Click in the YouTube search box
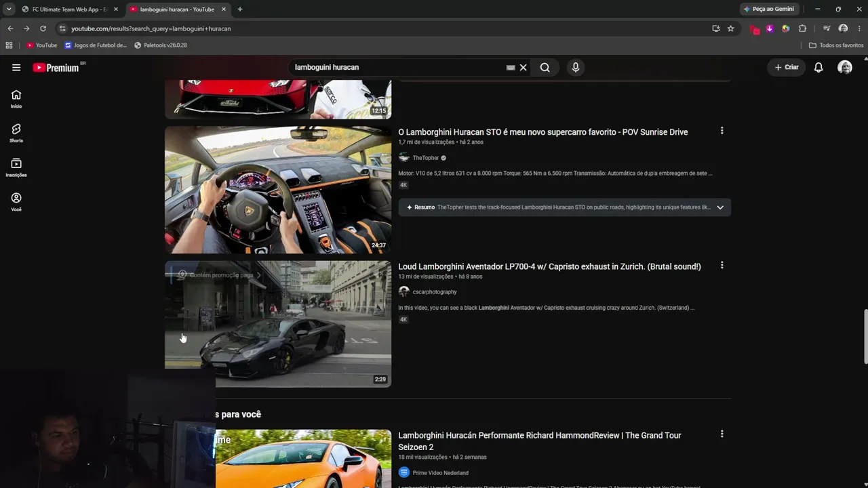The height and width of the screenshot is (488, 868). coord(399,68)
